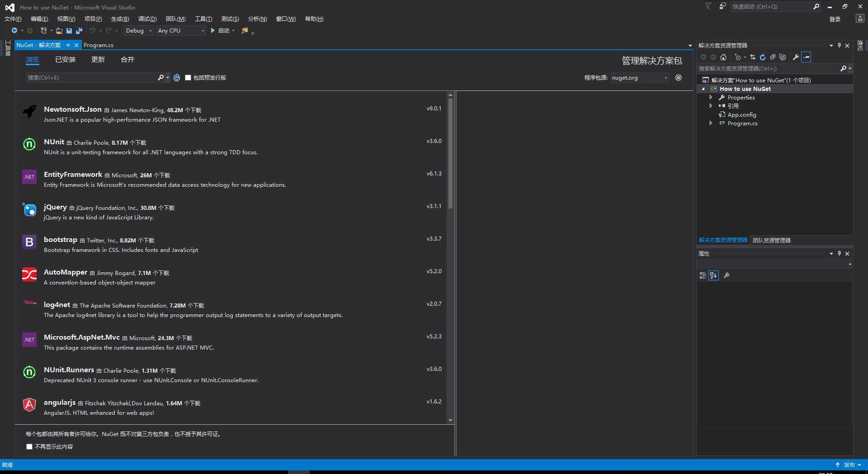
Task: Open the Tools (工具) menu
Action: (x=203, y=19)
